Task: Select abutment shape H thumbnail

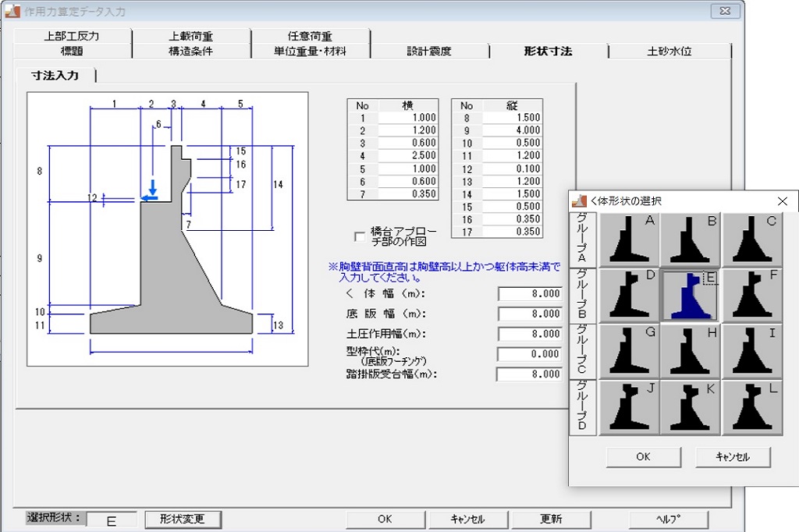Action: pyautogui.click(x=690, y=351)
